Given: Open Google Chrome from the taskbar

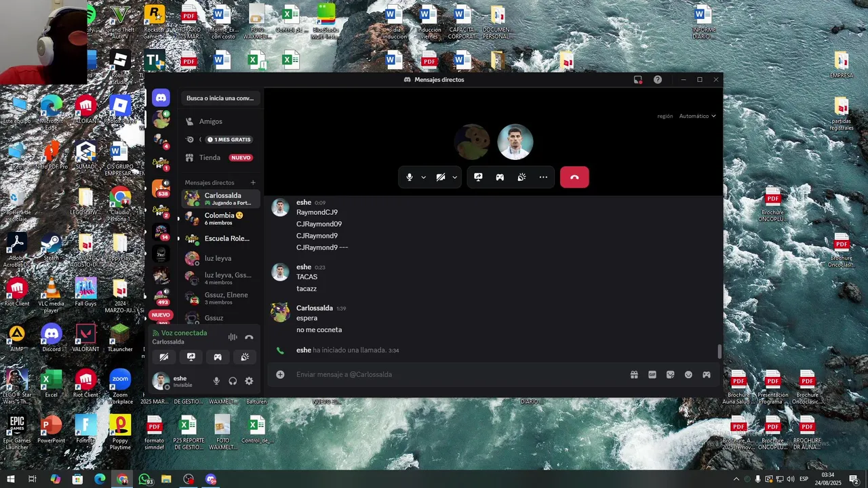Looking at the screenshot, I should (x=122, y=479).
